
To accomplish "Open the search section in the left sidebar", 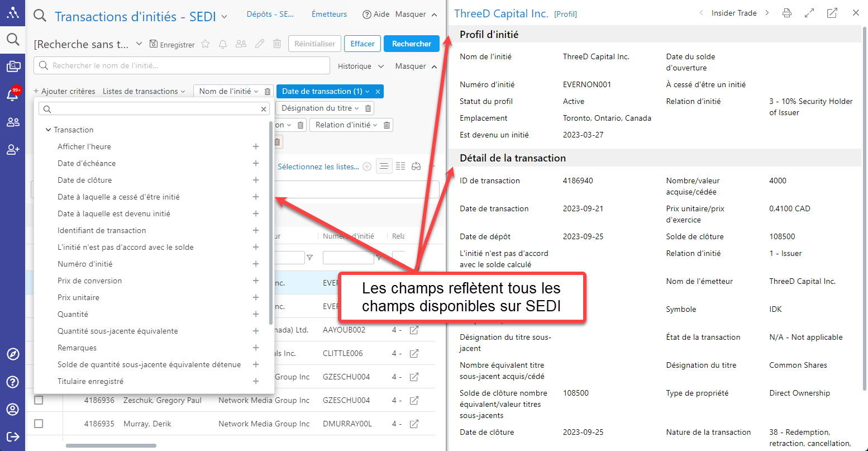I will tap(12, 39).
